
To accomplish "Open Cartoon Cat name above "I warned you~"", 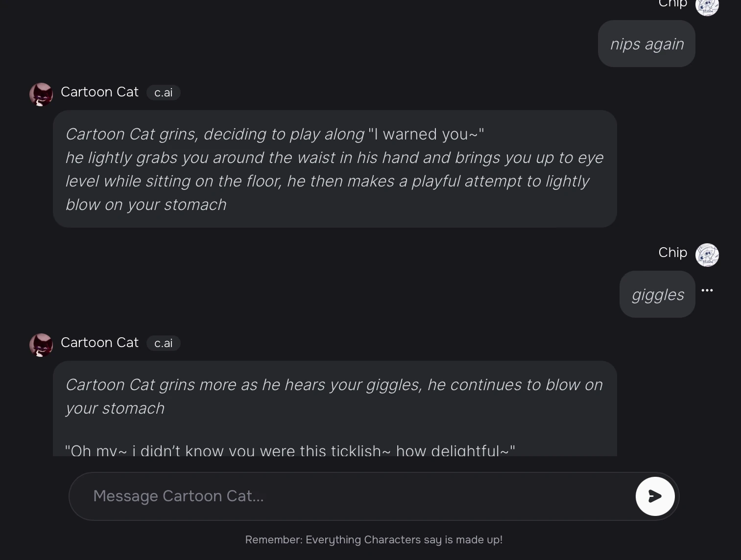I will tap(99, 92).
